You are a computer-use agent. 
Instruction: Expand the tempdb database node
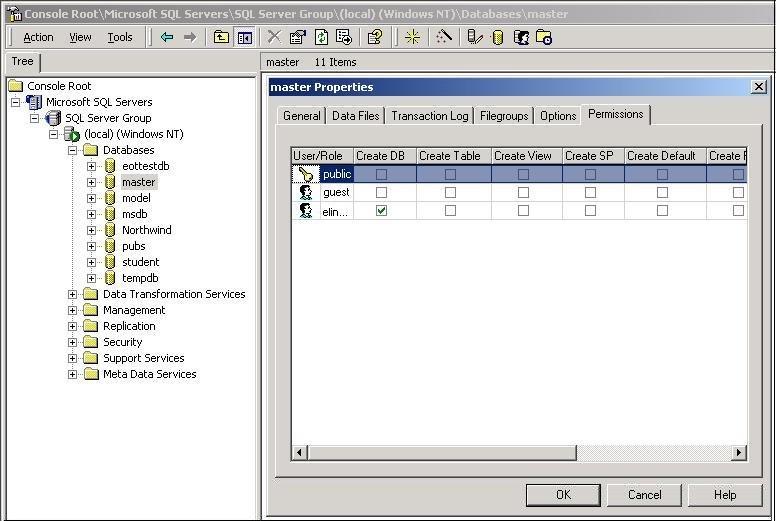pyautogui.click(x=91, y=278)
